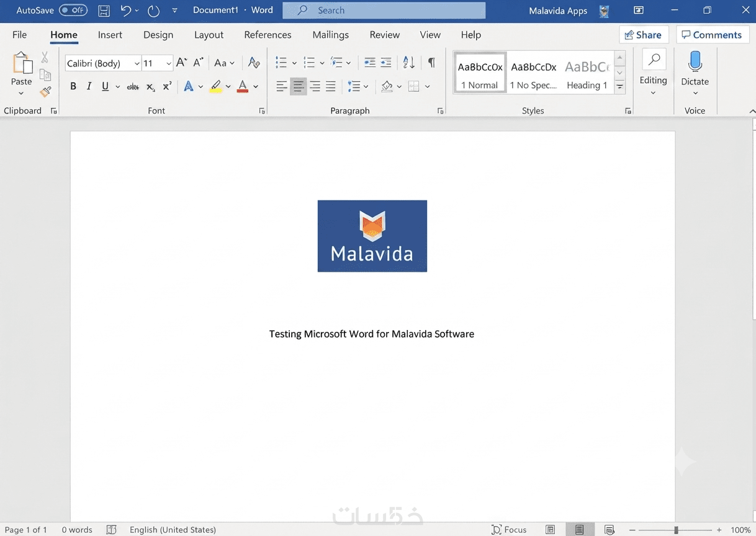
Task: Open Ribbon Display Options icon
Action: coord(639,10)
